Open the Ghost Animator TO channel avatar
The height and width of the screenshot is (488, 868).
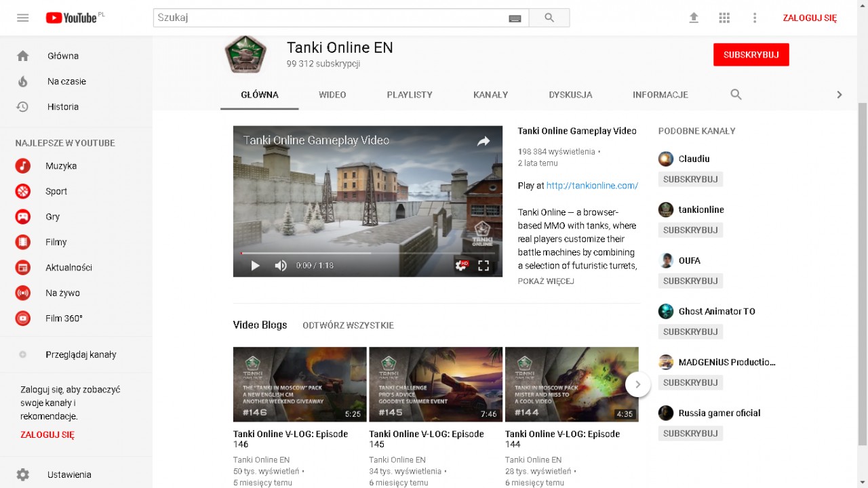(x=666, y=311)
